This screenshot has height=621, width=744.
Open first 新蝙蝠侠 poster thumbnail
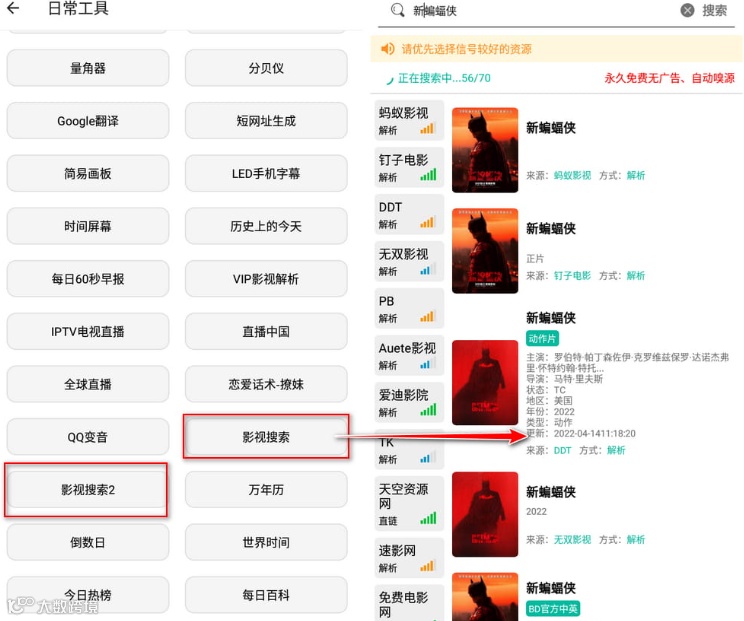484,150
